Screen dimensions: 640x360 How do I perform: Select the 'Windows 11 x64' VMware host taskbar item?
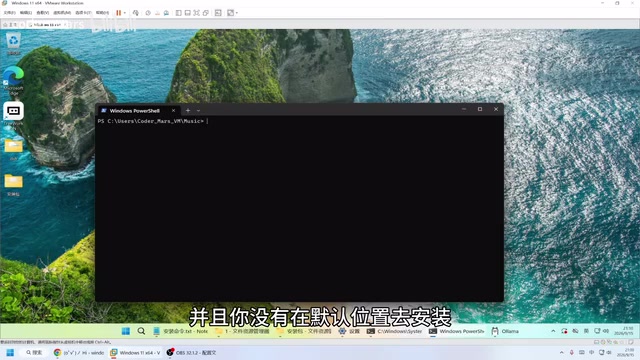click(135, 352)
